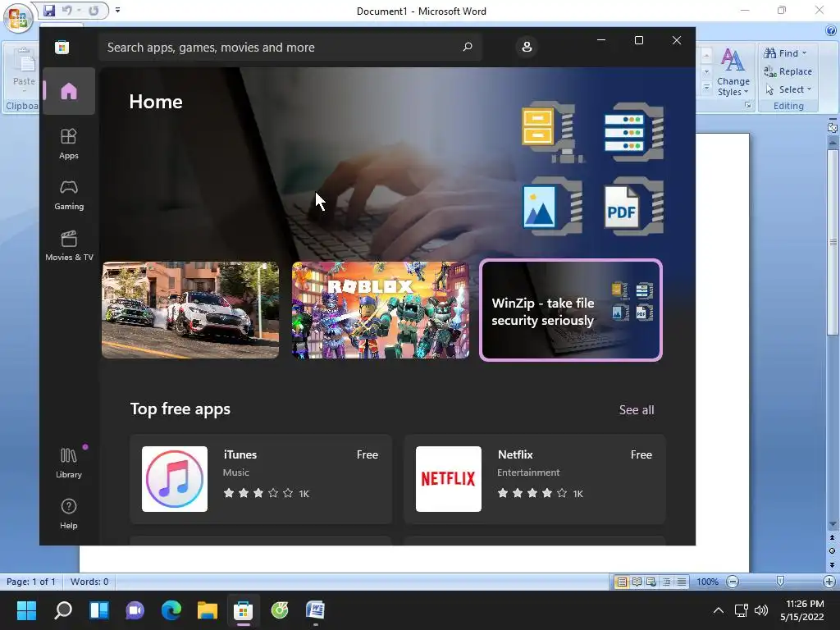Switch to Draft view in Word
840x630 pixels.
(x=682, y=582)
